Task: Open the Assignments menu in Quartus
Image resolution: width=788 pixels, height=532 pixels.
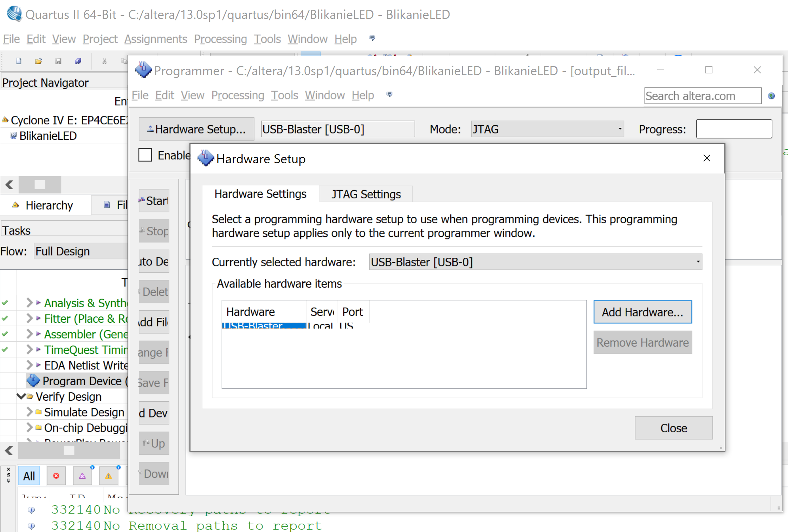Action: pos(155,39)
